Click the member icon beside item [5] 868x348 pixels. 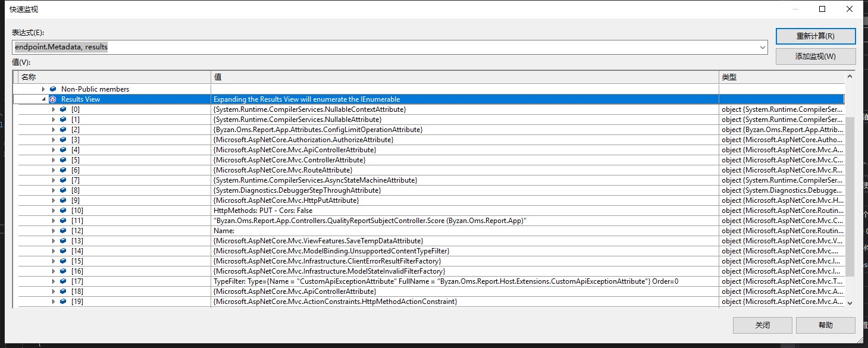(62, 159)
